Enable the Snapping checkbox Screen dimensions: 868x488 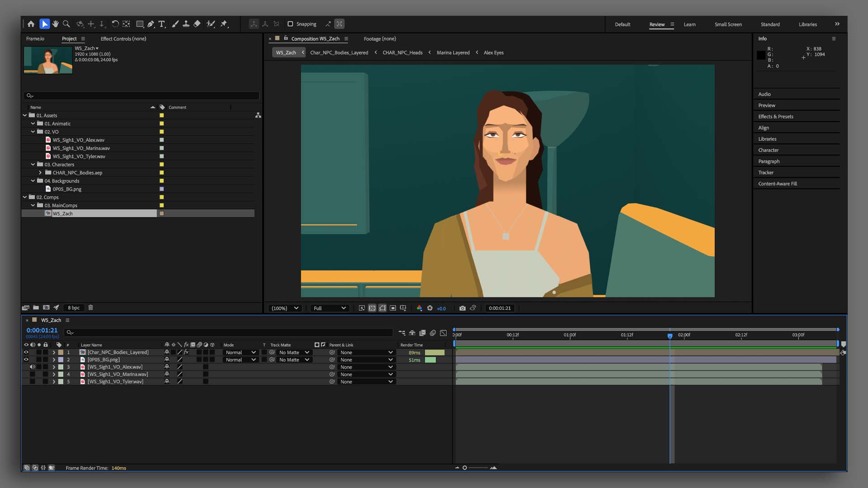click(x=290, y=24)
